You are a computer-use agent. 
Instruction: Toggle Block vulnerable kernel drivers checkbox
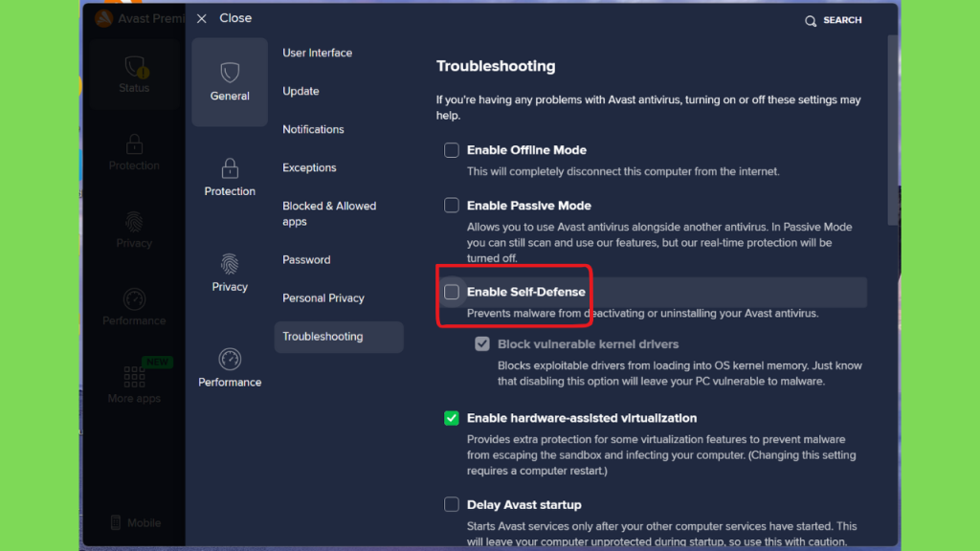[482, 344]
